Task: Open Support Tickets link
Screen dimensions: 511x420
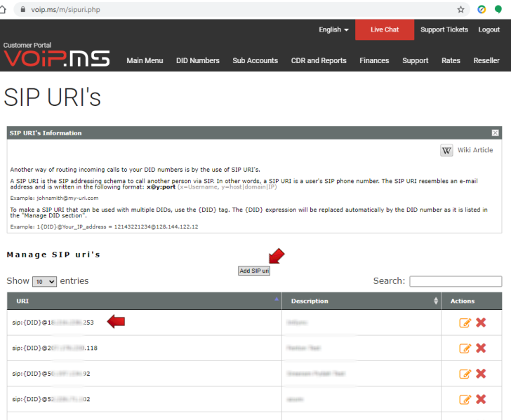Action: (x=444, y=29)
